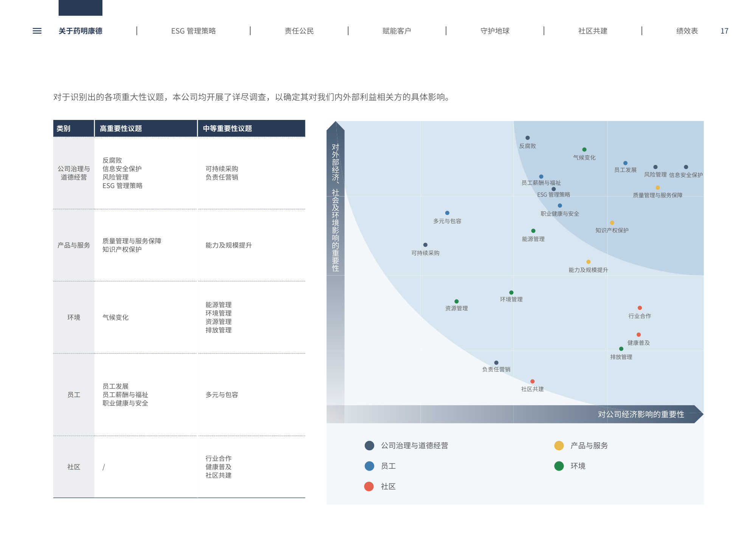This screenshot has height=558, width=756.
Task: Open the hamburger menu icon
Action: tap(37, 31)
